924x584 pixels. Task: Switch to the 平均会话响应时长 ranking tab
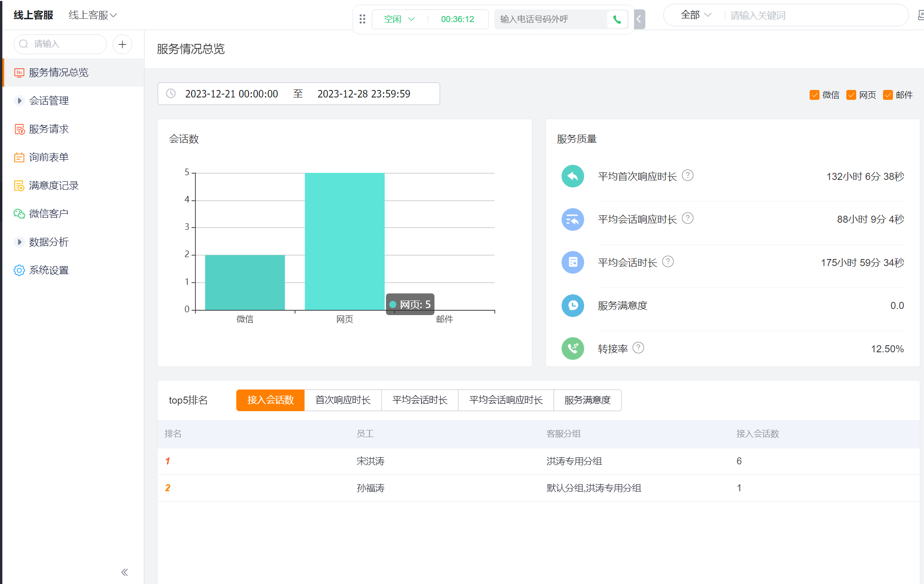point(506,400)
